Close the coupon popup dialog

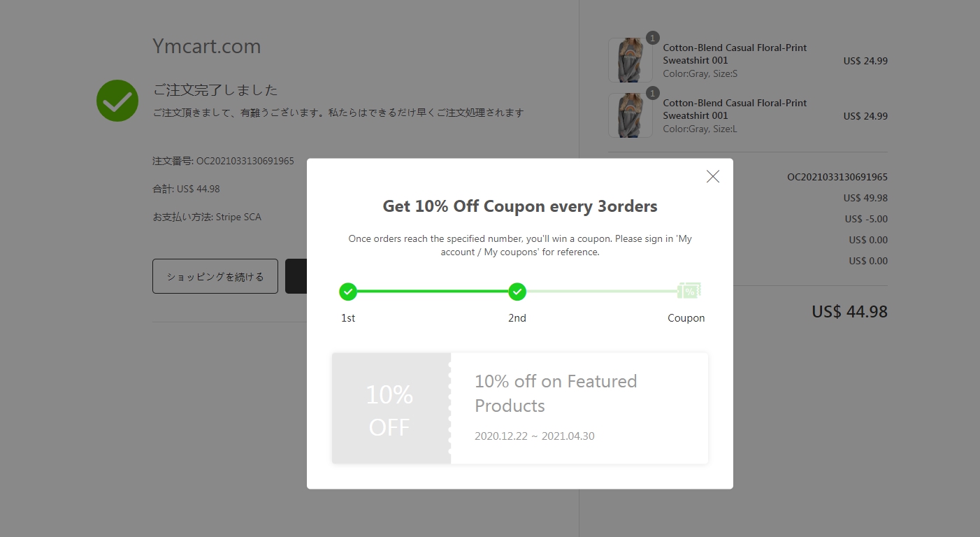click(712, 176)
